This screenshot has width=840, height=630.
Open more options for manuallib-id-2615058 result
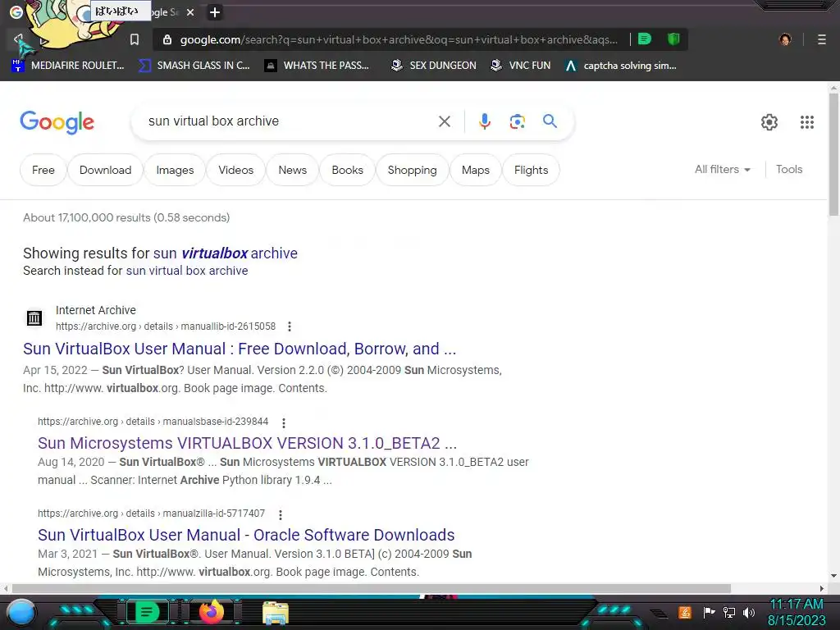coord(290,326)
